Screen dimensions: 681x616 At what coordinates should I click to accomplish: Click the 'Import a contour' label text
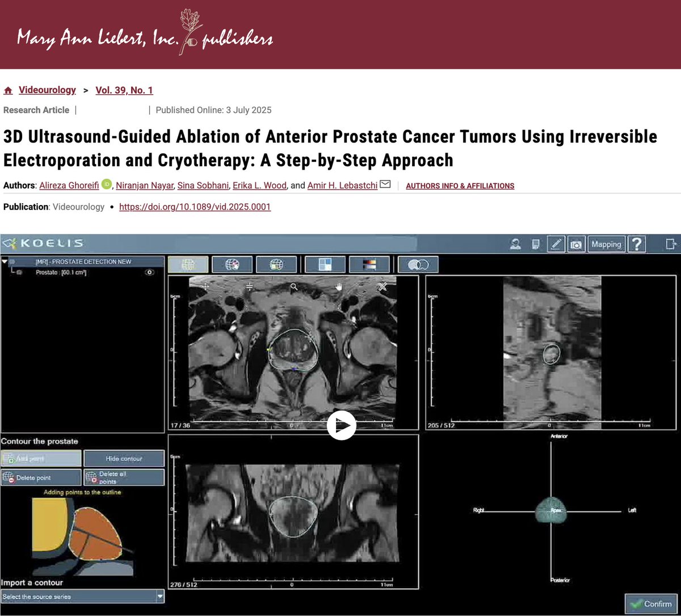tap(32, 583)
